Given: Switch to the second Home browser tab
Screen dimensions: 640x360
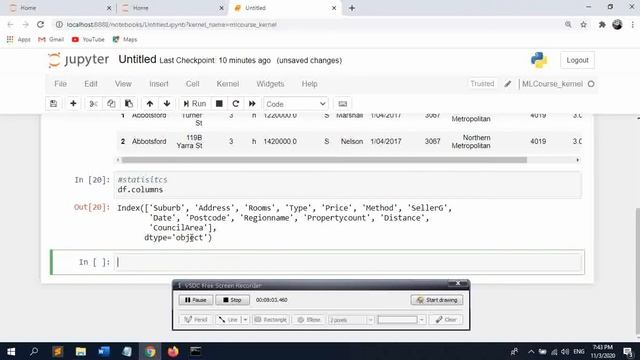Looking at the screenshot, I should [173, 8].
